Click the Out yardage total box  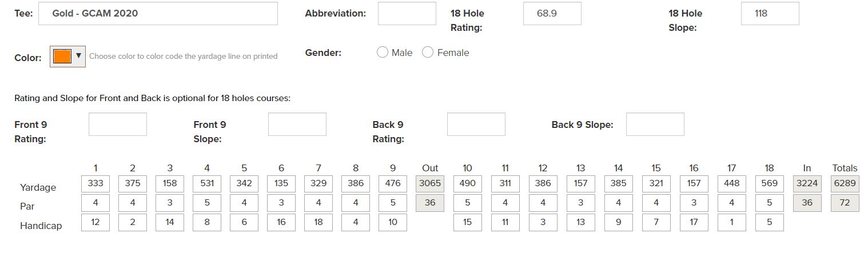pos(430,184)
